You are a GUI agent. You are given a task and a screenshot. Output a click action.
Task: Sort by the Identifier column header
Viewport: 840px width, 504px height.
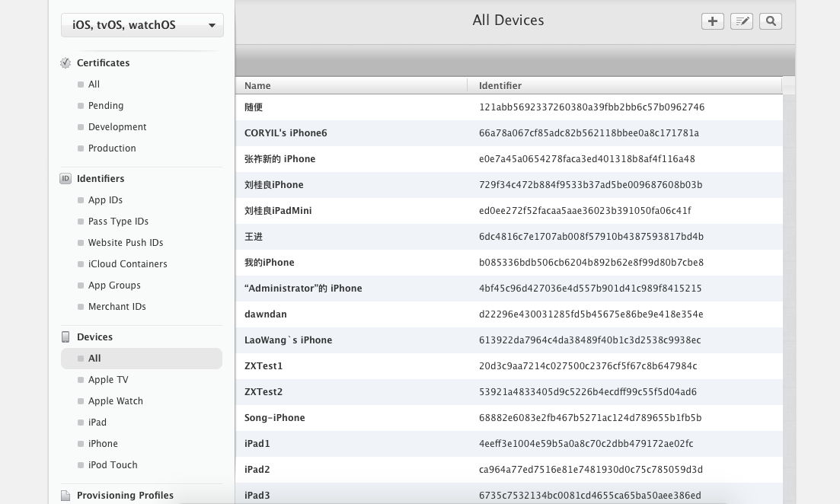pos(500,86)
